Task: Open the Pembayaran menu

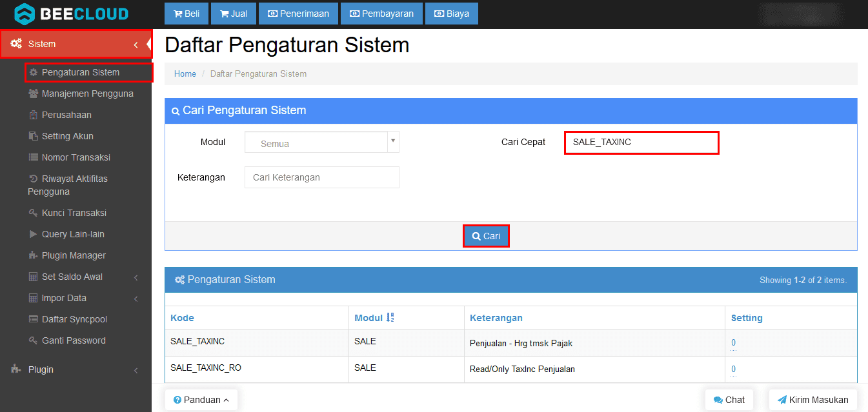Action: 381,13
